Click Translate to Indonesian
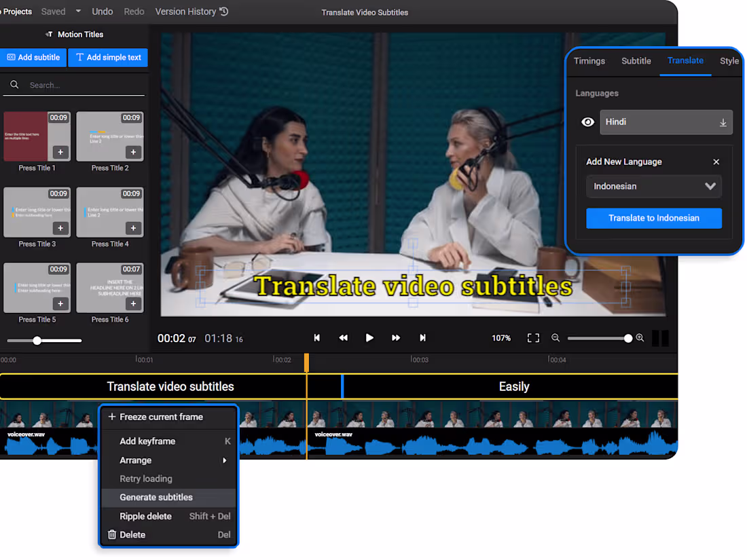The image size is (747, 560). pyautogui.click(x=653, y=218)
